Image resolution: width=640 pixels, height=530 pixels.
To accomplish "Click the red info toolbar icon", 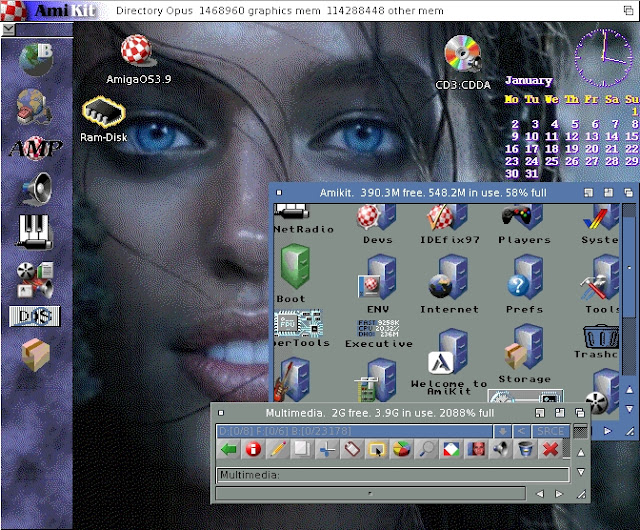I will [x=253, y=450].
